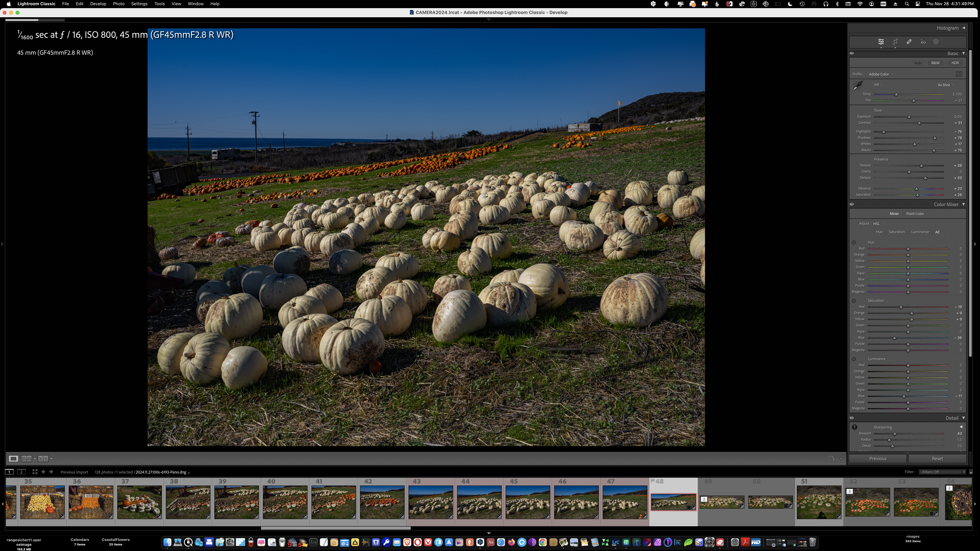The height and width of the screenshot is (551, 980).
Task: Select the Healing bandage tool
Action: 909,42
